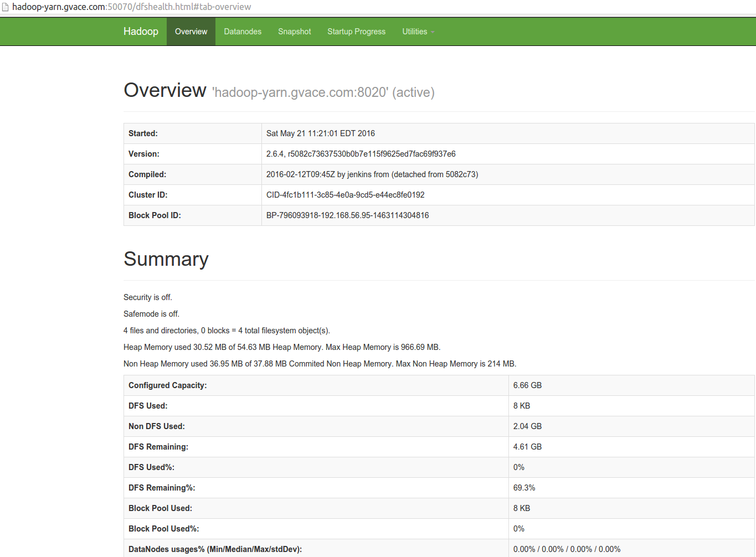The height and width of the screenshot is (557, 756).
Task: Click the caret arrow next to Utilities
Action: (x=431, y=33)
